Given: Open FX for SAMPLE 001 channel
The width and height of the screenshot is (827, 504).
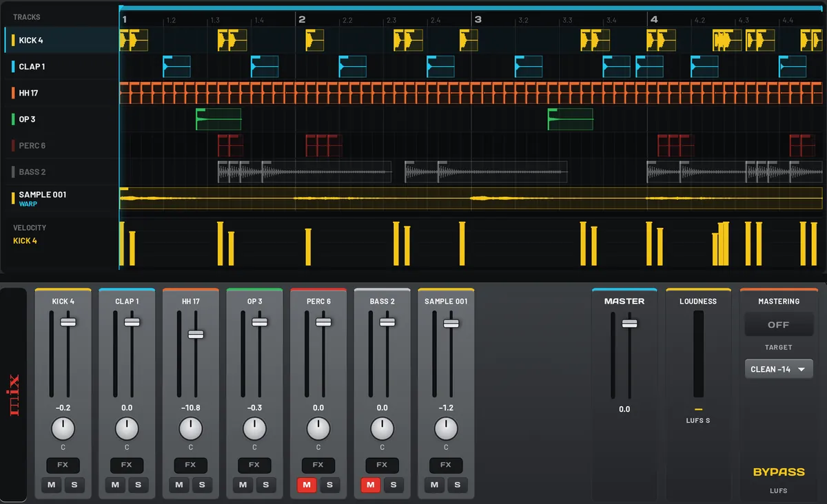Looking at the screenshot, I should (x=446, y=465).
